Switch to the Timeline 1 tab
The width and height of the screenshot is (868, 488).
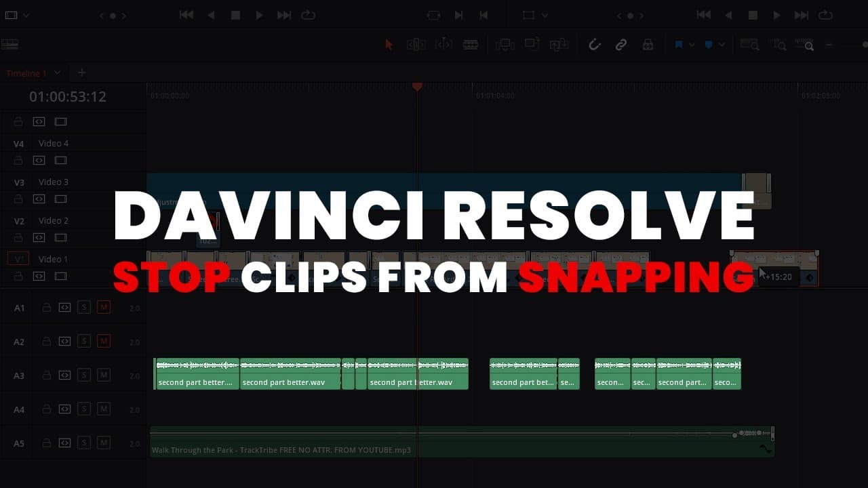pos(26,73)
